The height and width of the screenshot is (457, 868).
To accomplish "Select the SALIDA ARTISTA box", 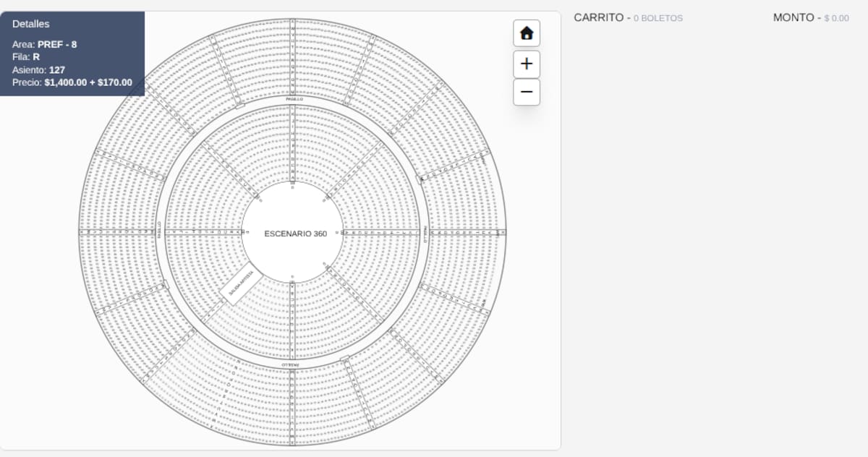I will tap(241, 286).
